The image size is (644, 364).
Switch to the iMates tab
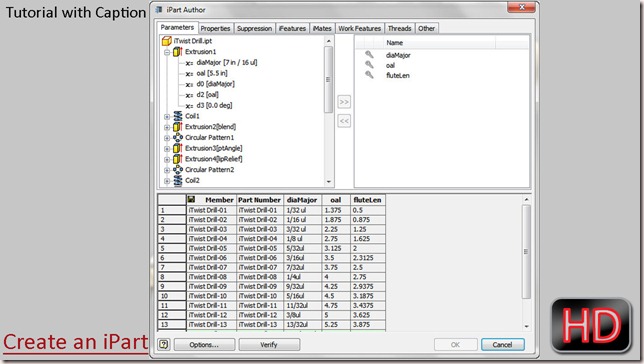[322, 28]
